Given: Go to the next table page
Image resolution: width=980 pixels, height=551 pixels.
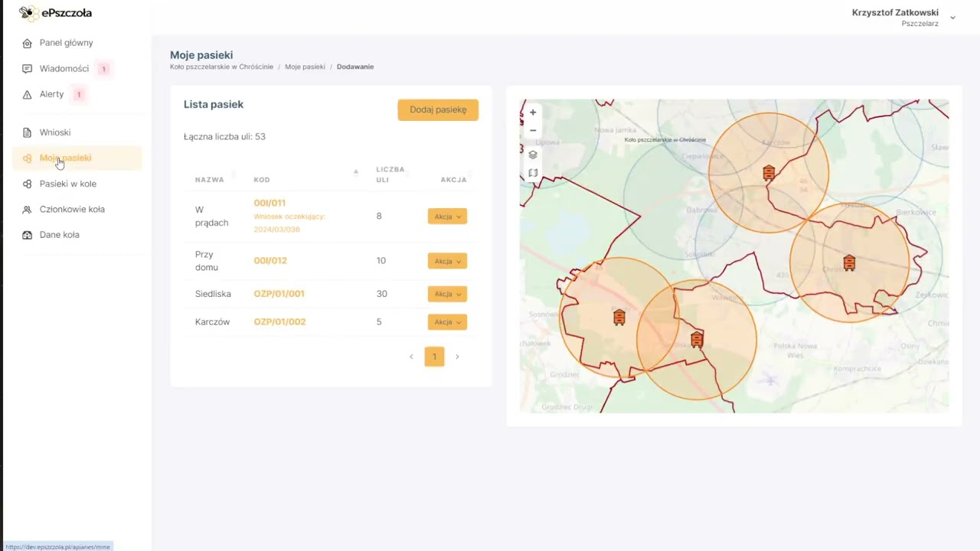Looking at the screenshot, I should [x=457, y=357].
